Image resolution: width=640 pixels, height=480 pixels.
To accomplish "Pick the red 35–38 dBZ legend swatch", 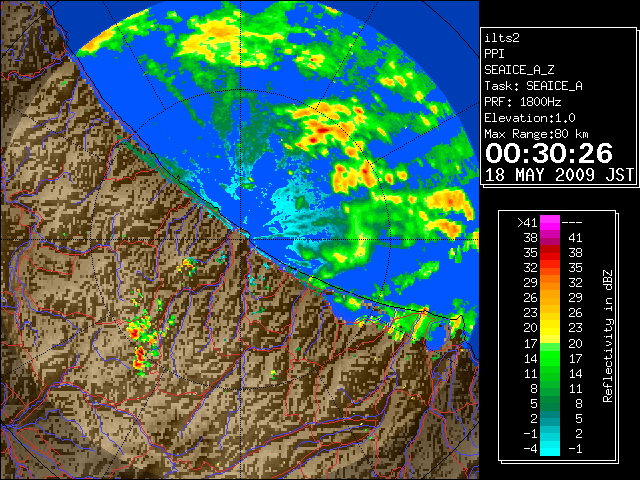I will (x=550, y=253).
